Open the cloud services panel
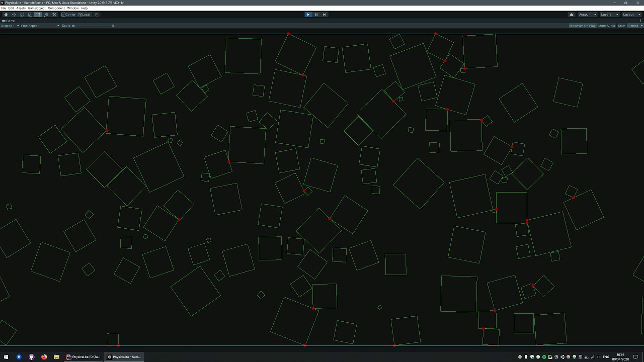This screenshot has width=644, height=362. coord(572,15)
